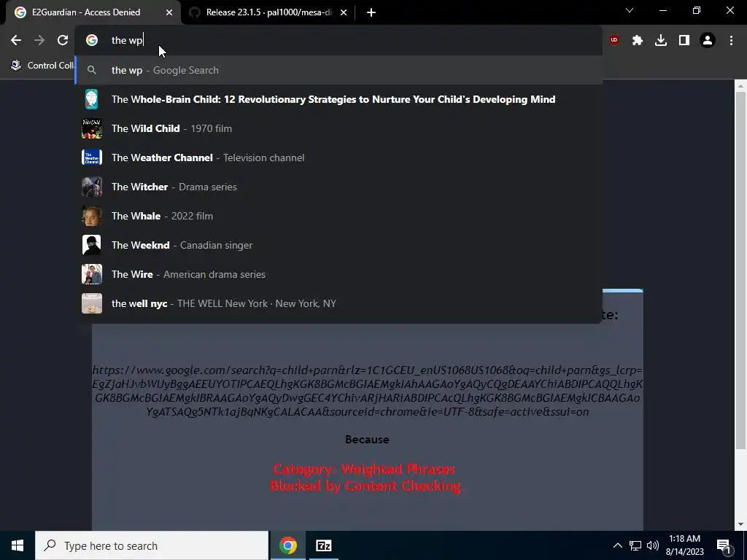
Task: Select 'the well nyc' suggestion
Action: tap(338, 303)
